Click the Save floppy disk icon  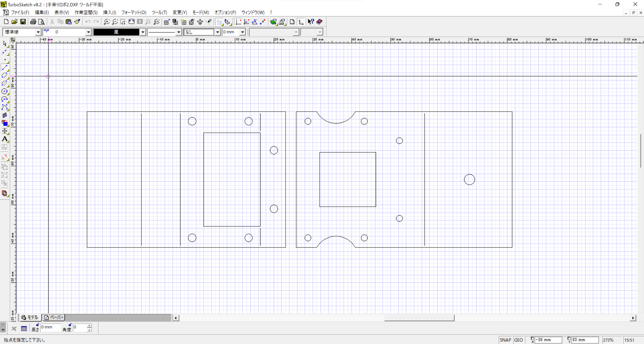(x=23, y=22)
